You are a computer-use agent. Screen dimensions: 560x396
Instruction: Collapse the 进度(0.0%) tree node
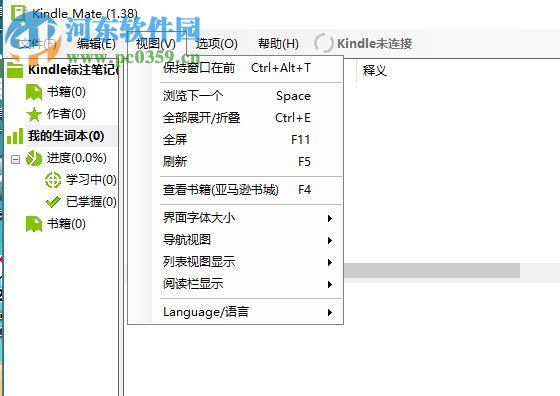tap(15, 159)
